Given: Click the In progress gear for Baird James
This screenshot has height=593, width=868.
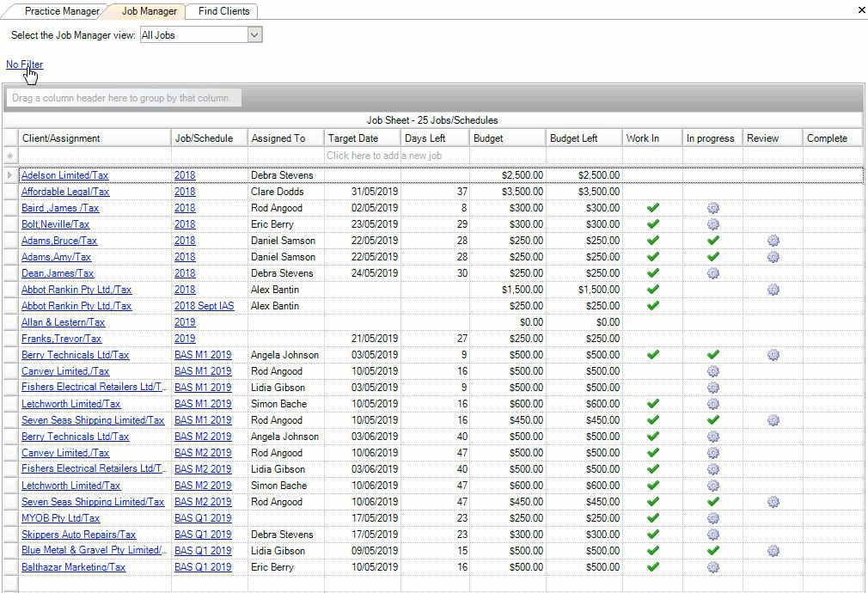Looking at the screenshot, I should click(x=713, y=208).
